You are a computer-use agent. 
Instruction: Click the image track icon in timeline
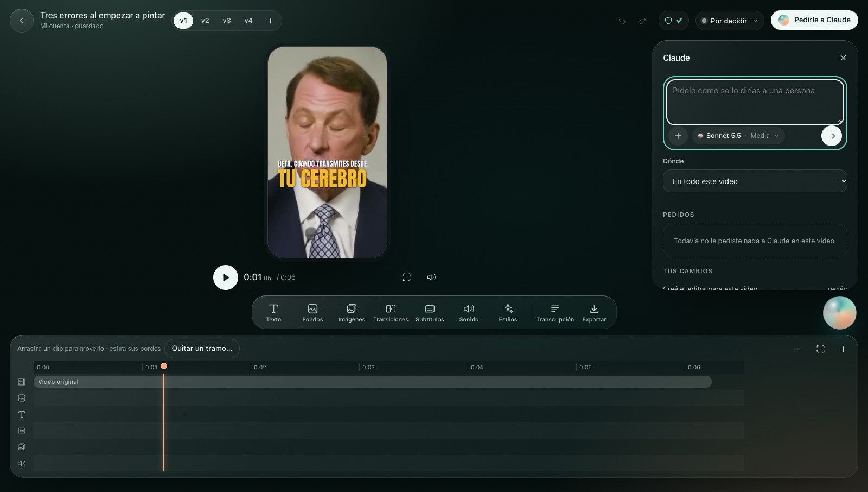click(x=22, y=398)
